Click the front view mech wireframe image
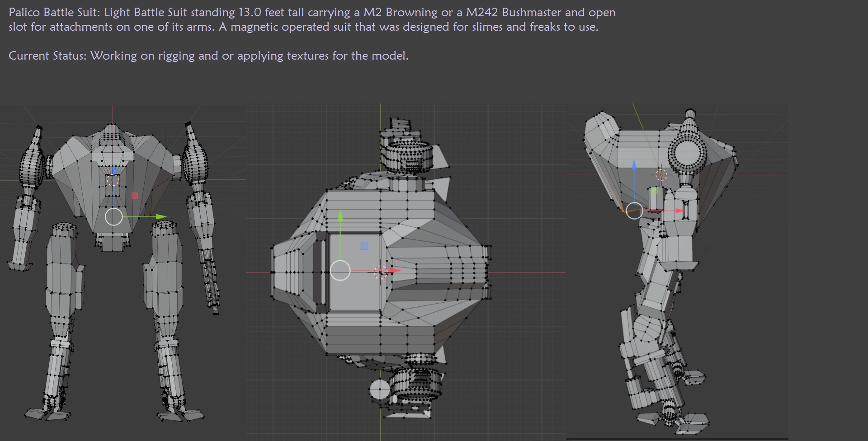Screen dimensions: 868x441 point(123,272)
